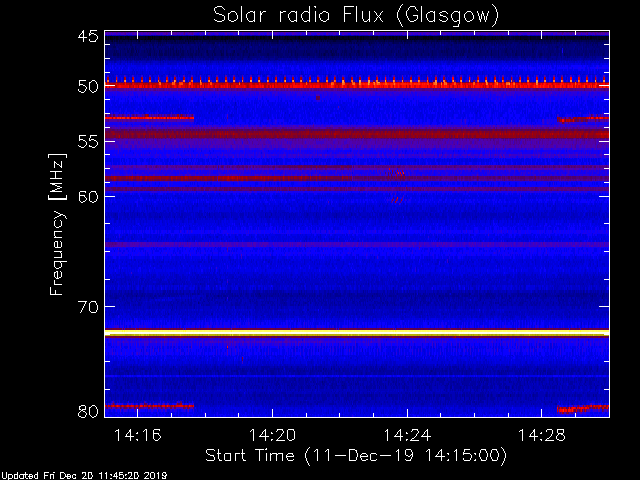Click the 14:16 time axis label
The width and height of the screenshot is (640, 480).
(138, 435)
